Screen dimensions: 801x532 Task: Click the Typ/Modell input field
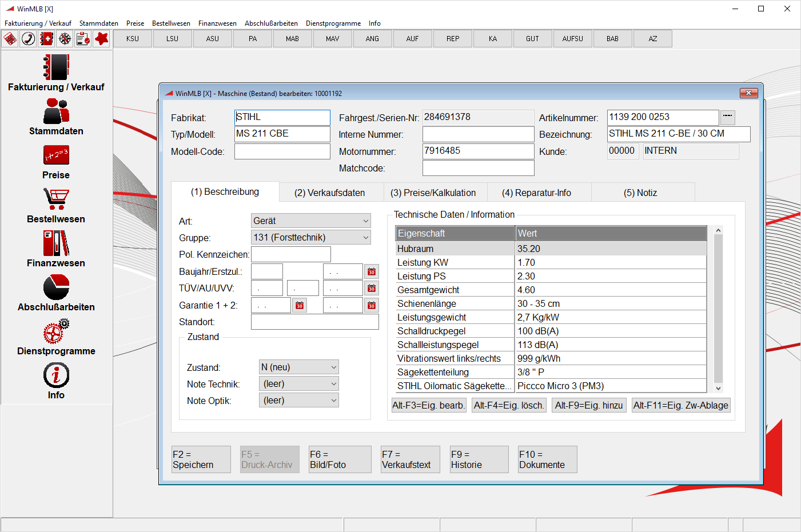[282, 134]
